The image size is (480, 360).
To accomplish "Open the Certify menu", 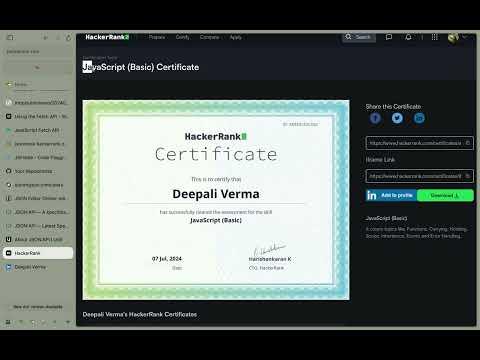I will coord(183,37).
